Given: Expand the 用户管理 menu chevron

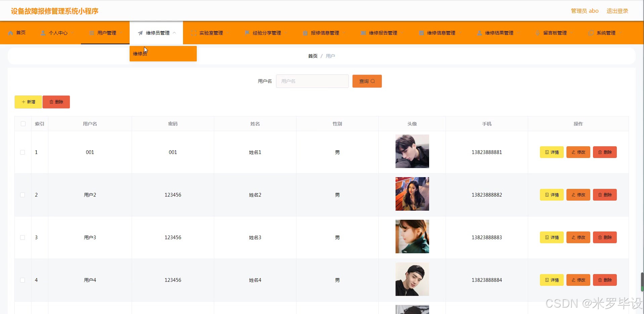Looking at the screenshot, I should pos(121,33).
